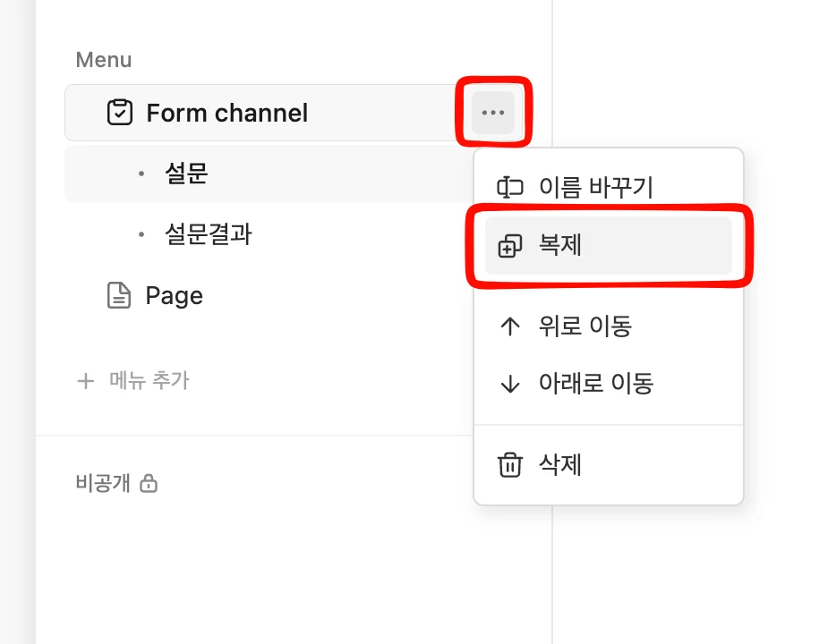Open the Page menu item

tap(175, 295)
